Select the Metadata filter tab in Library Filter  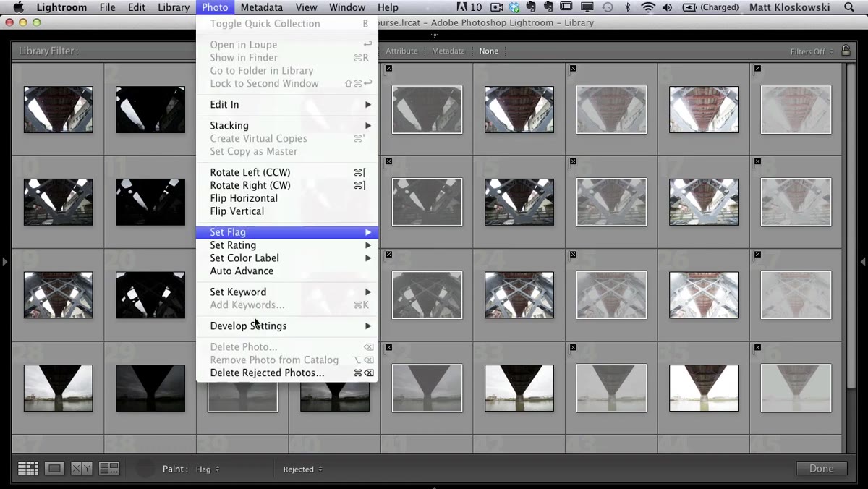[448, 51]
